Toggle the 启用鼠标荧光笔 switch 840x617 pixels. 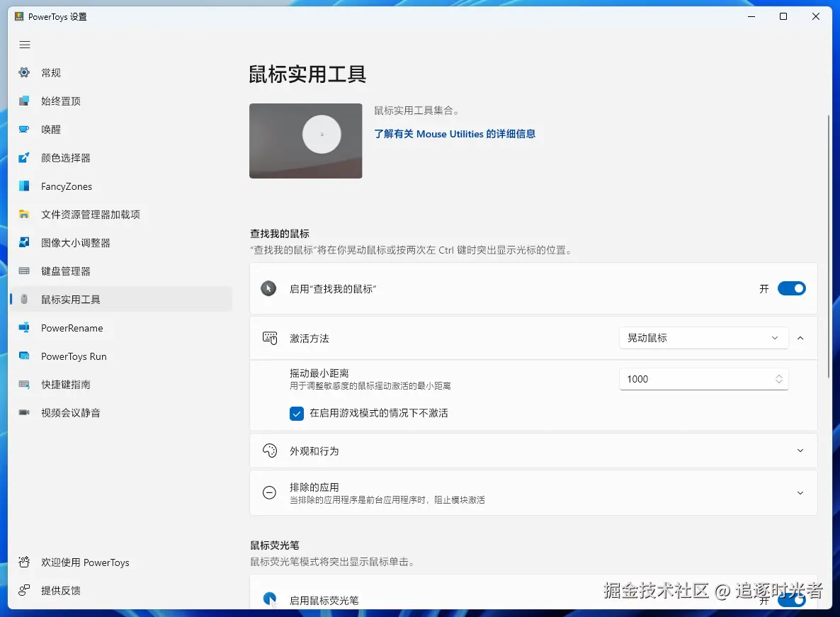coord(791,600)
